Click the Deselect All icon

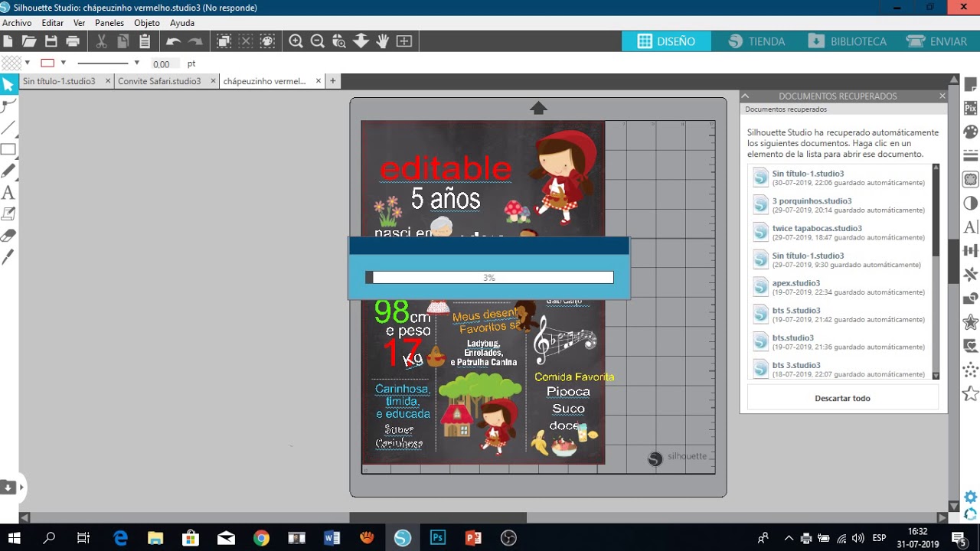click(246, 41)
